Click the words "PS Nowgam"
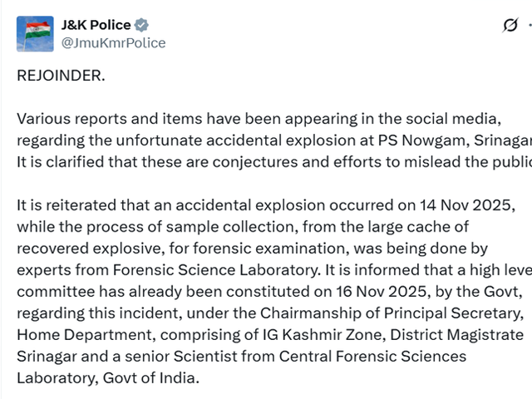 pyautogui.click(x=413, y=139)
